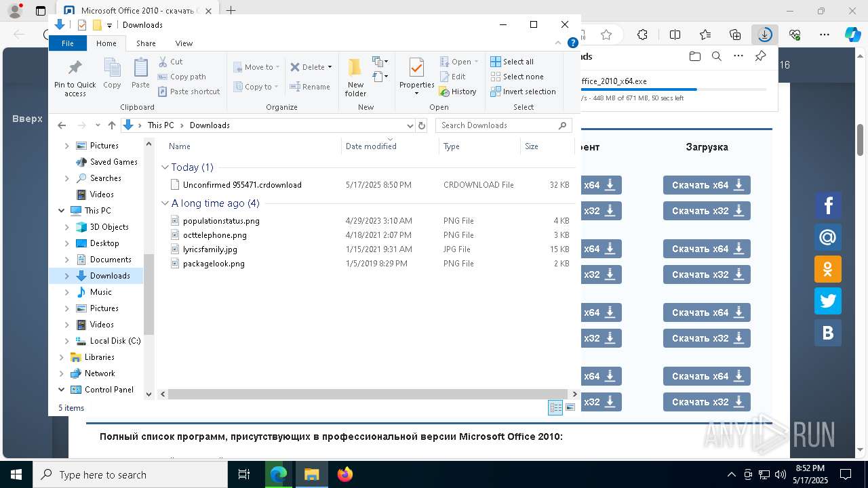
Task: Click Copy path in ribbon
Action: 182,77
